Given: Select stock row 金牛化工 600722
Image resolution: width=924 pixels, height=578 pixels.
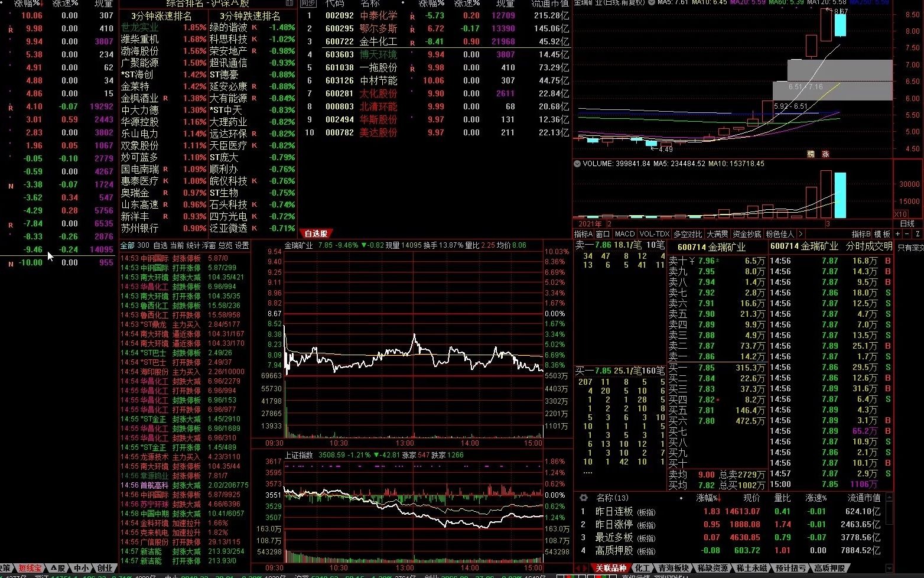Looking at the screenshot, I should coord(435,41).
